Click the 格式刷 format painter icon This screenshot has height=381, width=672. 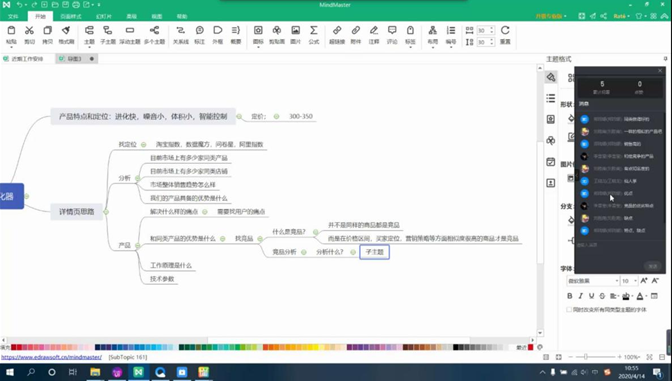pyautogui.click(x=66, y=35)
